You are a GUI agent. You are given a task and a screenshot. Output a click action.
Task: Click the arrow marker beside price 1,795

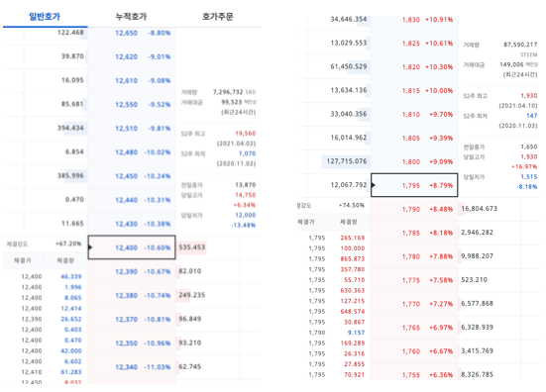point(374,185)
